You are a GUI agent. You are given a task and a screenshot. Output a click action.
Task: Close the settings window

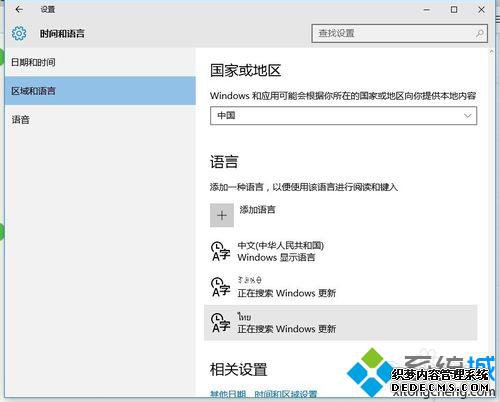point(481,10)
